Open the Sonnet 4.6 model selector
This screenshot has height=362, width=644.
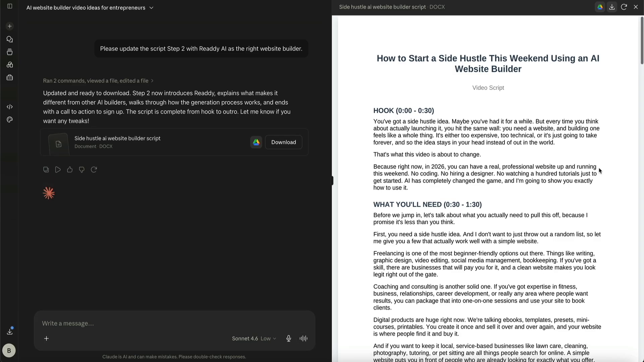254,339
